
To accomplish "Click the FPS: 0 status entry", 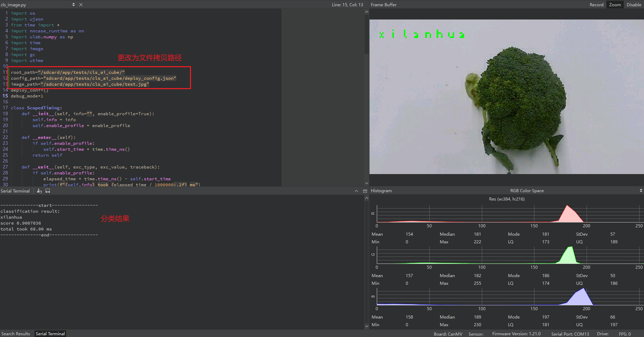I will (625, 334).
